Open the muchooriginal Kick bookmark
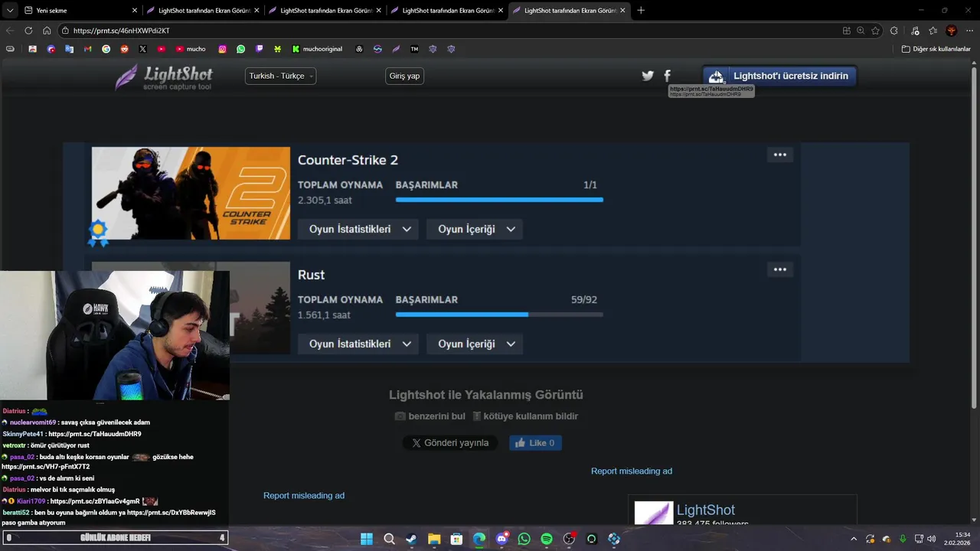 point(317,49)
